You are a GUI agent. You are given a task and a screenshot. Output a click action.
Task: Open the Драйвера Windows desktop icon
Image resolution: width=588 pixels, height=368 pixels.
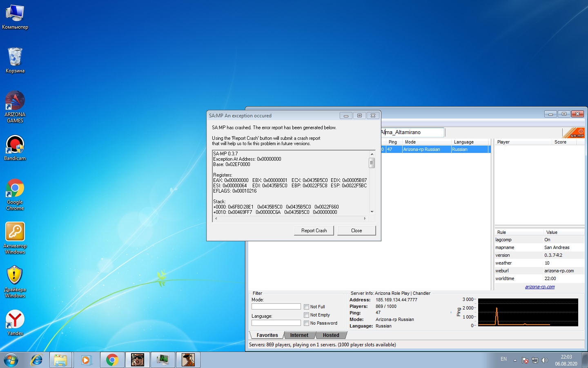pos(15,282)
